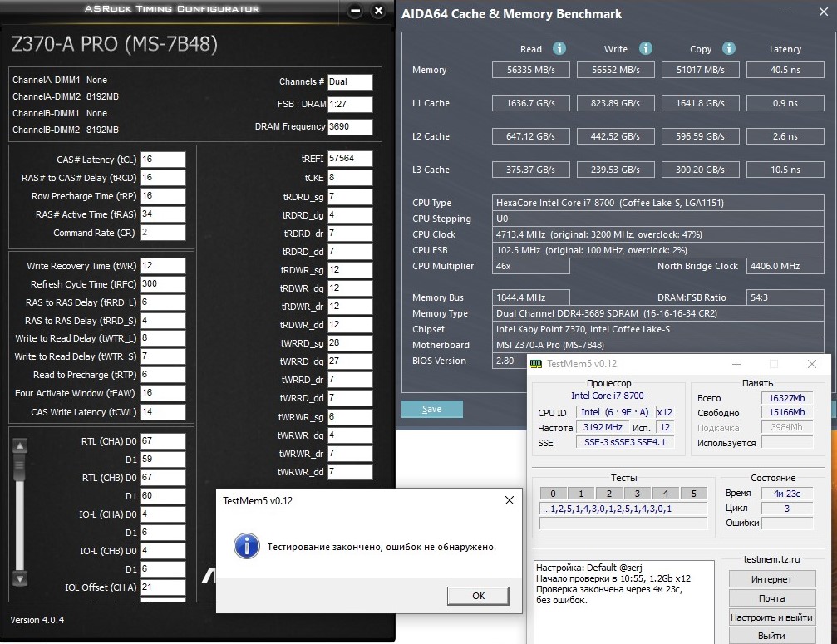Click the RAS# to CAS# Delay (tRCD) field

[x=163, y=177]
